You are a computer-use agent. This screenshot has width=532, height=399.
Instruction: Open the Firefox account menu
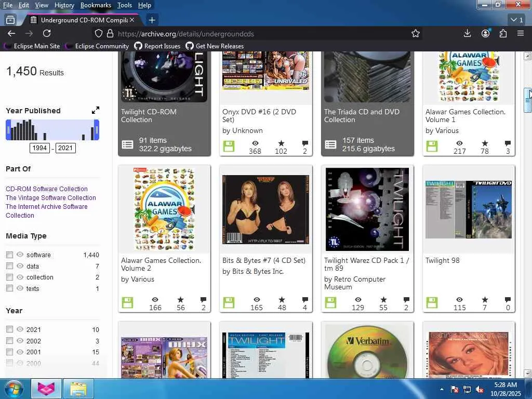486,33
